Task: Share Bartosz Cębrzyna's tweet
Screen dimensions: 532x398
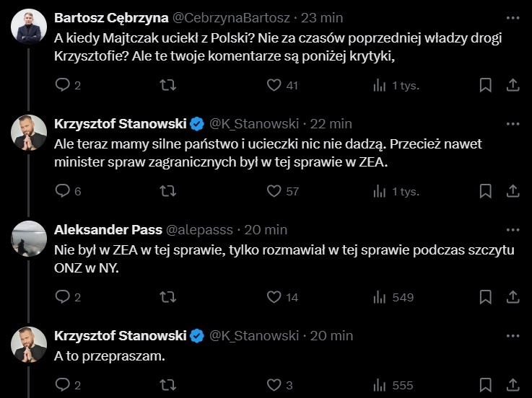Action: point(513,85)
